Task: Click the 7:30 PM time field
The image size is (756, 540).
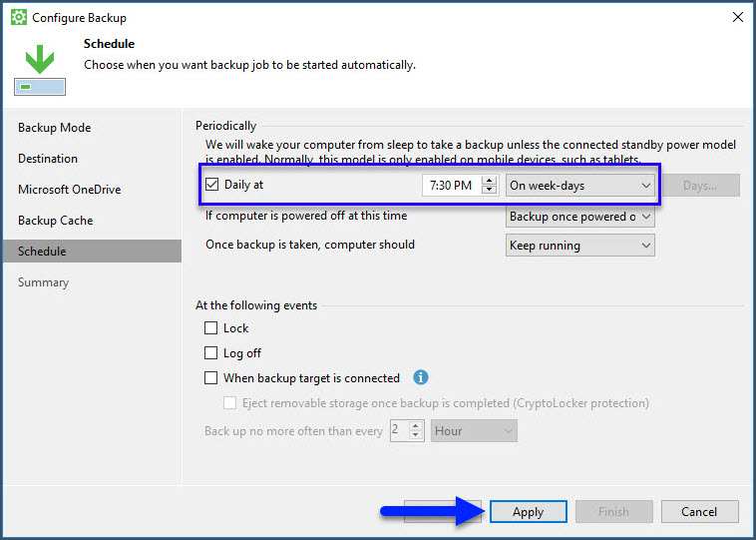Action: coord(451,186)
